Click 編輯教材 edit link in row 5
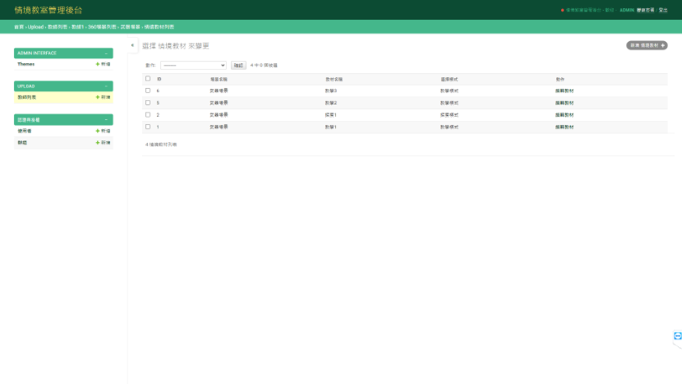 point(564,103)
